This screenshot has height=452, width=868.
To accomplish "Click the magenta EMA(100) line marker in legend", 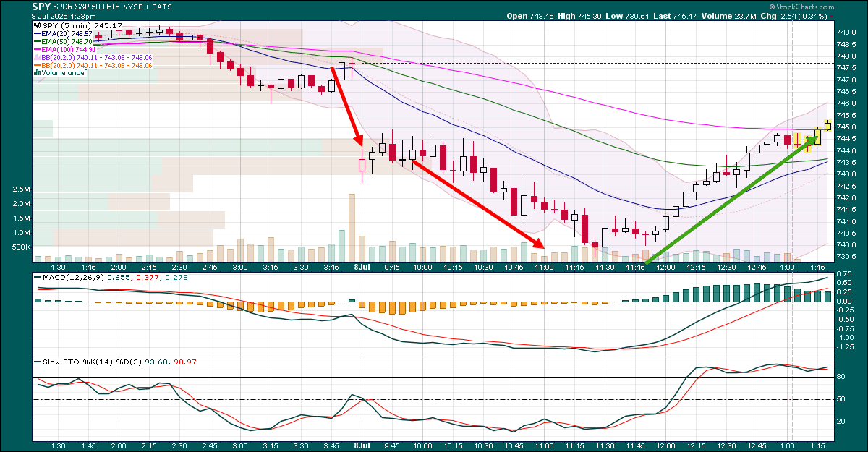I will [38, 50].
